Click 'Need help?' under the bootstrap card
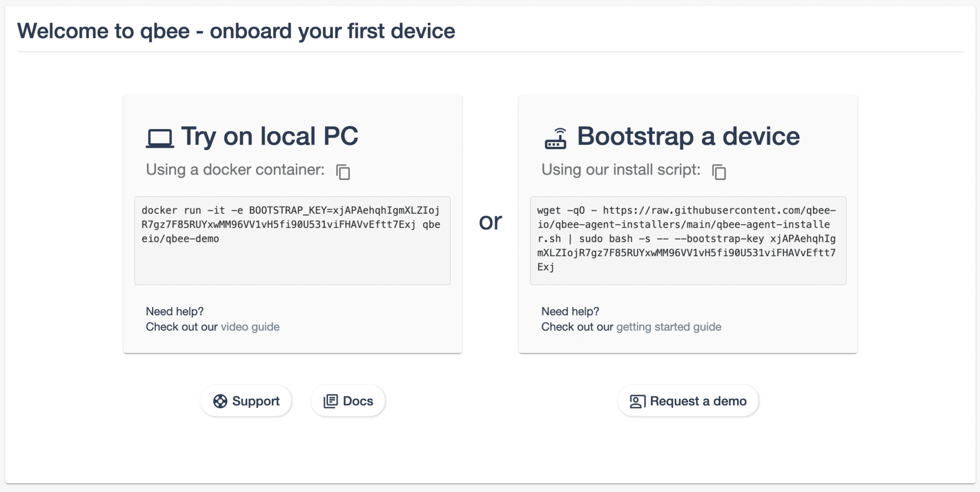The width and height of the screenshot is (980, 492). click(x=570, y=312)
